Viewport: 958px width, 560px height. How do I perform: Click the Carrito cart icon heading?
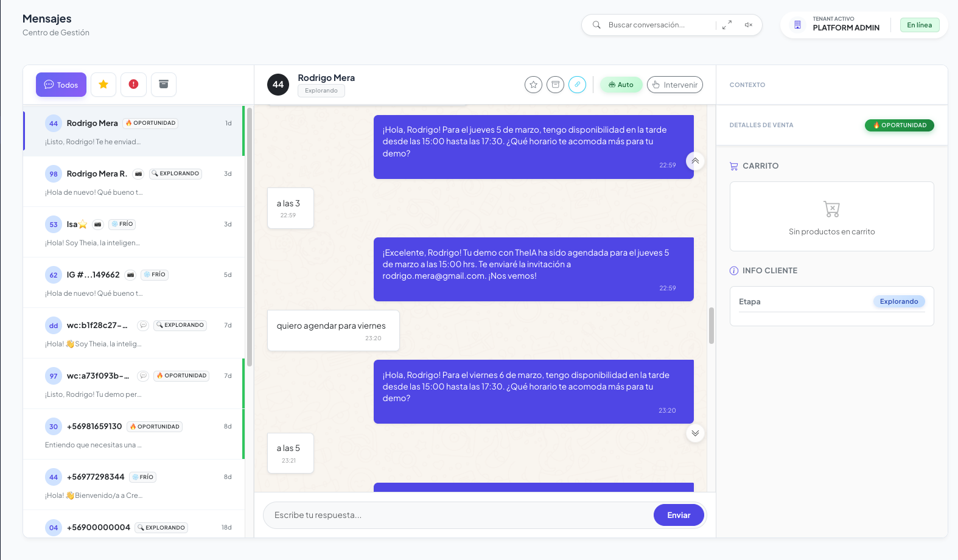pyautogui.click(x=734, y=166)
